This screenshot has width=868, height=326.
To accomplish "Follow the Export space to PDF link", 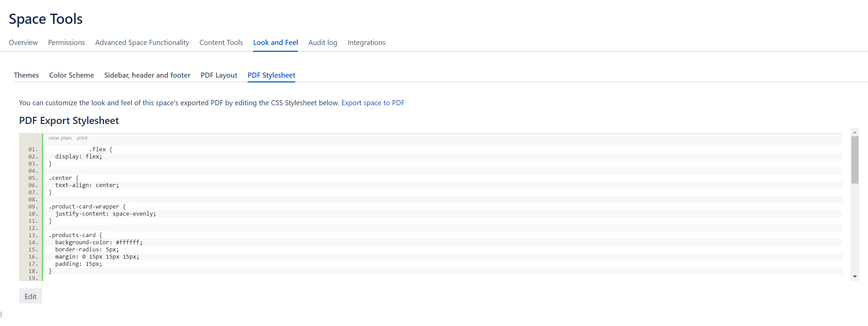I will pos(373,103).
